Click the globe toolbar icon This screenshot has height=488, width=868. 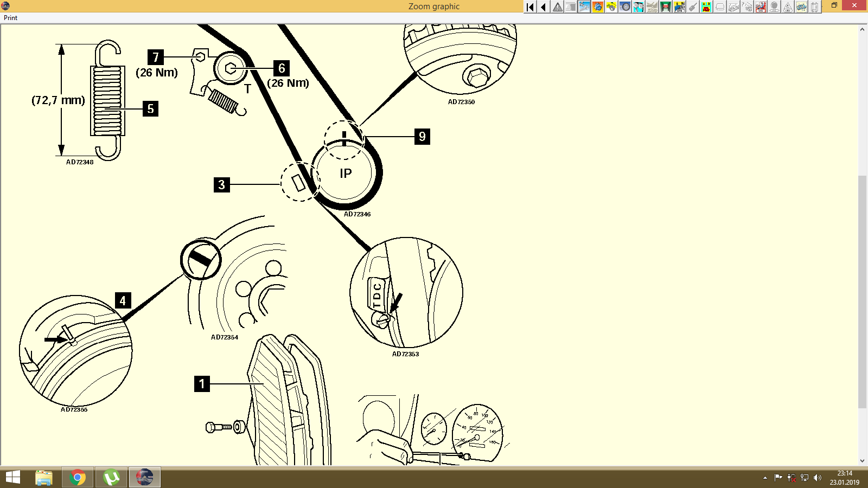598,7
